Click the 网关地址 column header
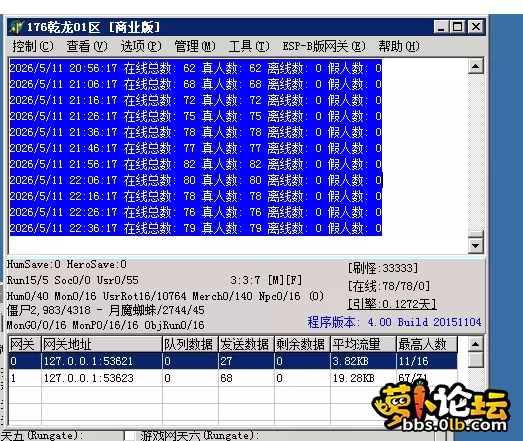523x441 pixels. [102, 344]
